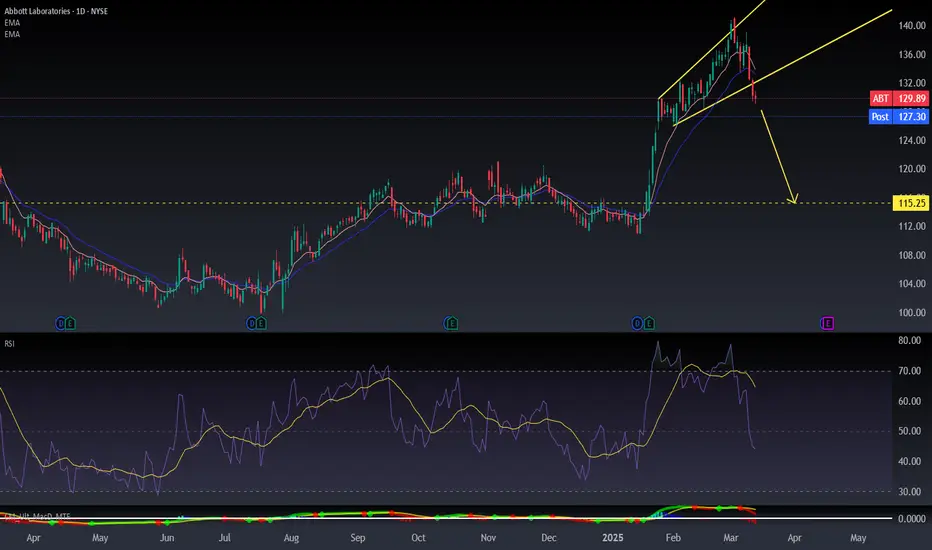Image resolution: width=932 pixels, height=550 pixels.
Task: Click the 124.00 price axis label
Action: tap(912, 141)
